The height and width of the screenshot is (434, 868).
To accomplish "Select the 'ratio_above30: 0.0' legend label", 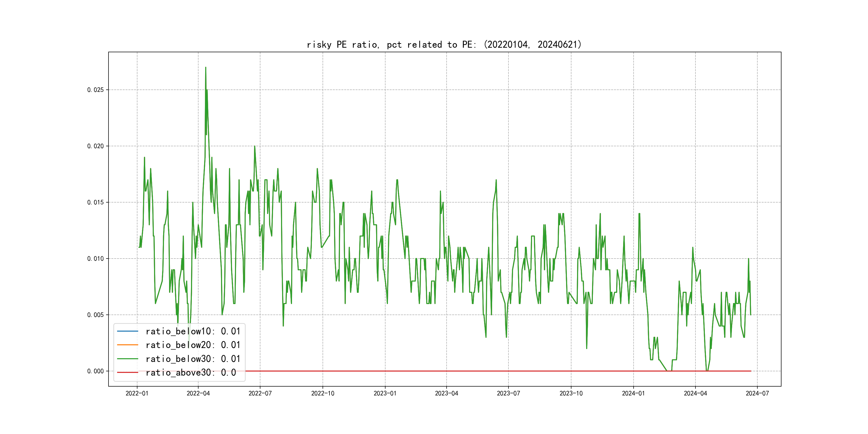I will point(191,373).
